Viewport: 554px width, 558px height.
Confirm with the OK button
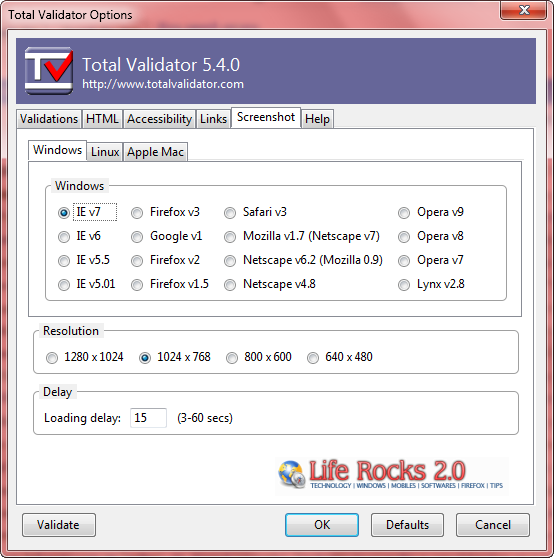tap(322, 525)
